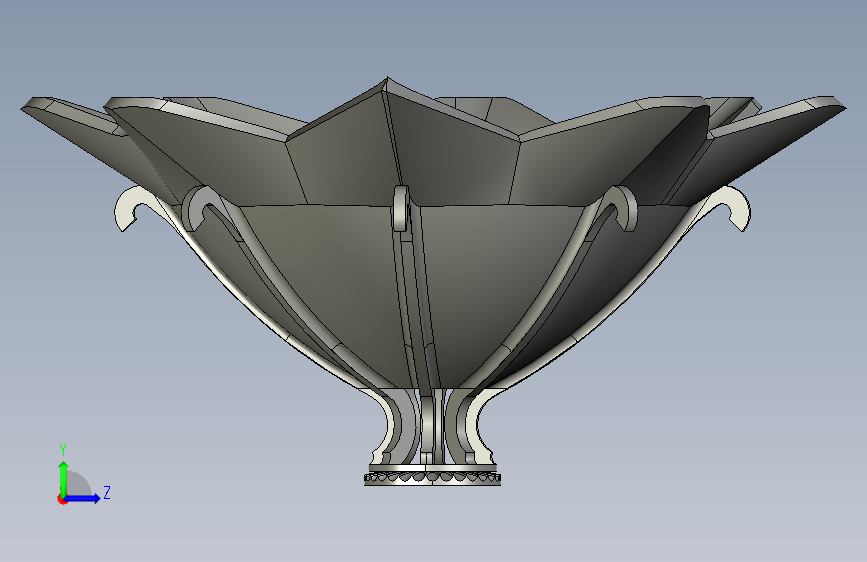Click the red X axis origin ball of the triad
The image size is (867, 562).
click(x=61, y=499)
